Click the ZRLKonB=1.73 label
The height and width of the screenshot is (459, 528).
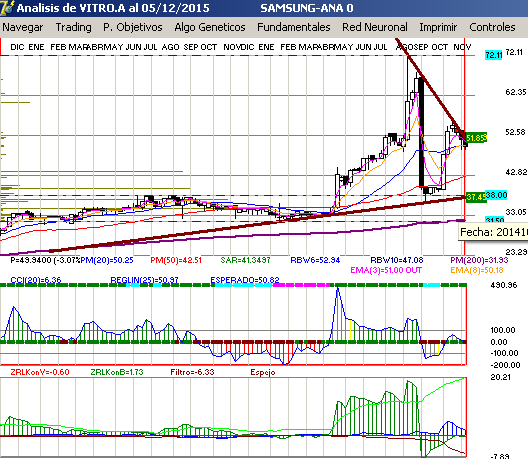[x=117, y=372]
